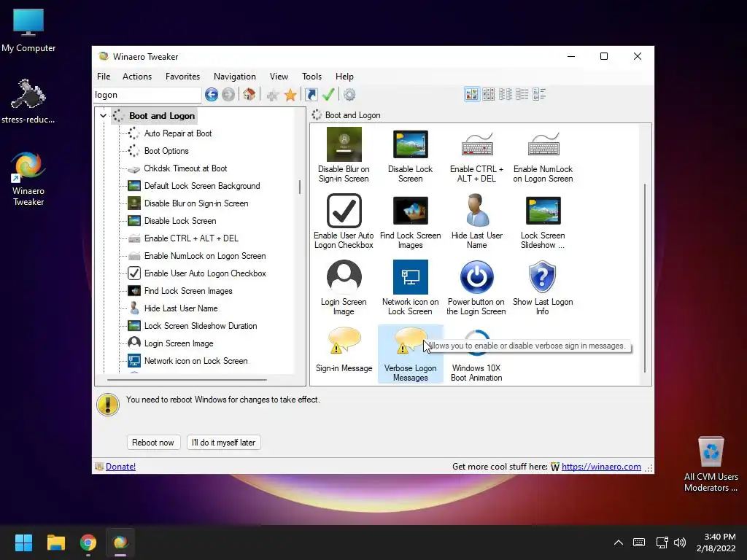The height and width of the screenshot is (560, 747).
Task: Click the search box containing logon
Action: tap(147, 95)
